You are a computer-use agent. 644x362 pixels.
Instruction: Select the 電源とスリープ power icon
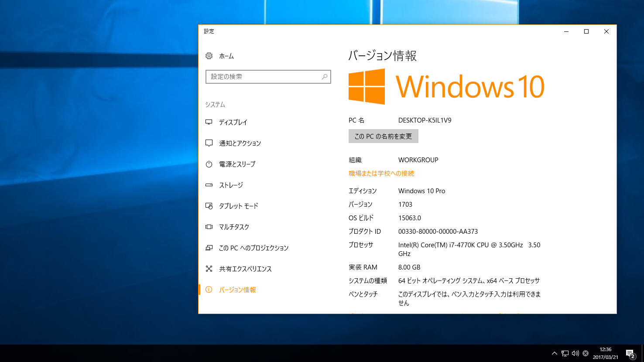click(209, 164)
